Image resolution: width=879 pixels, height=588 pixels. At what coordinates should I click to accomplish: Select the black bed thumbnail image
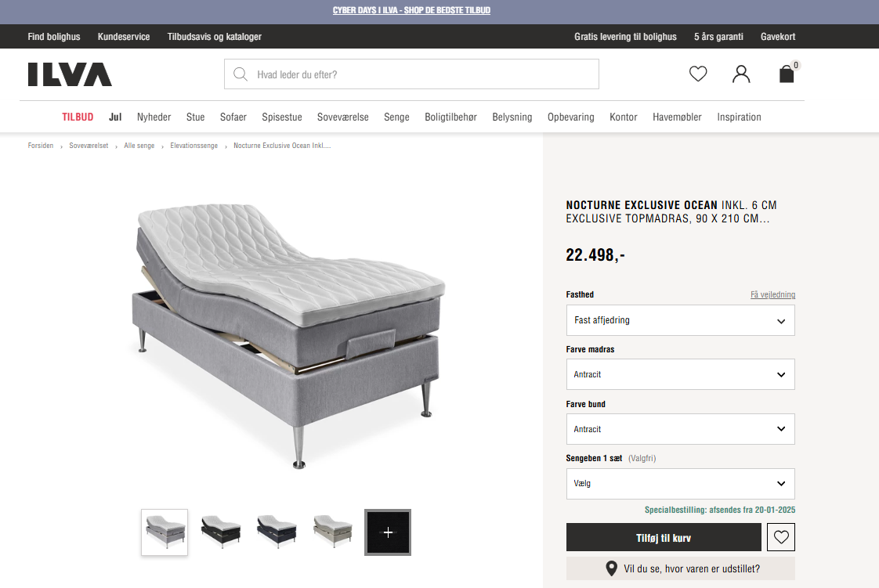click(220, 532)
